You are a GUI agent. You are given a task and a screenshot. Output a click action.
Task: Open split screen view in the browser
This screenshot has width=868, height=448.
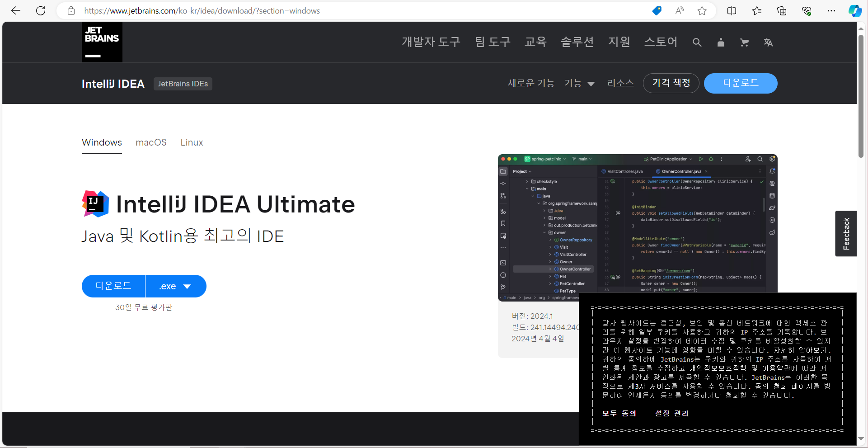coord(732,11)
